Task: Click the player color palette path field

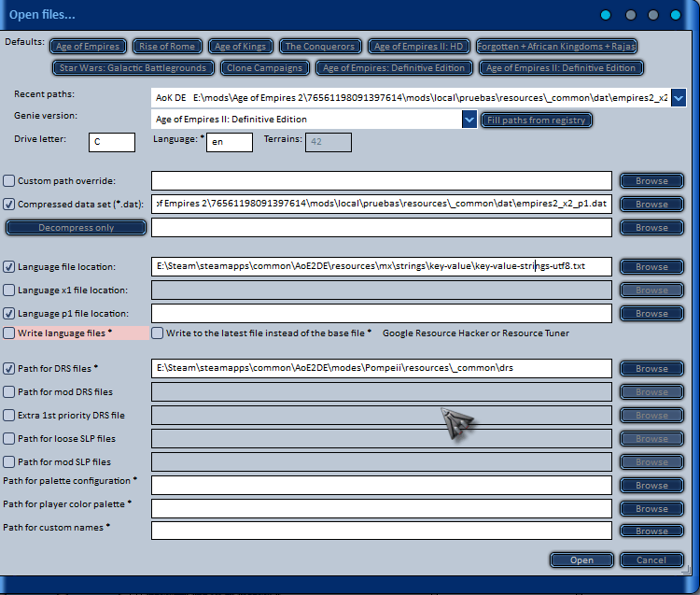Action: pyautogui.click(x=382, y=509)
